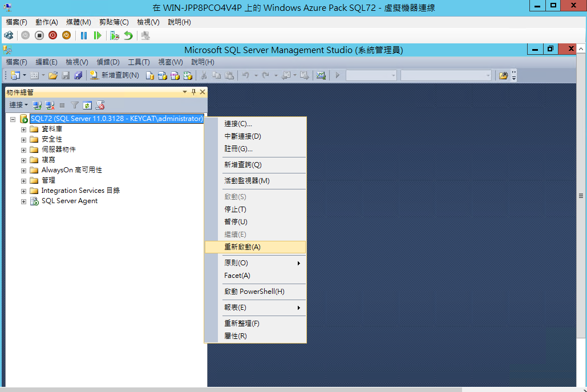Toggle the auto-hide pin of 物件總管

click(193, 92)
